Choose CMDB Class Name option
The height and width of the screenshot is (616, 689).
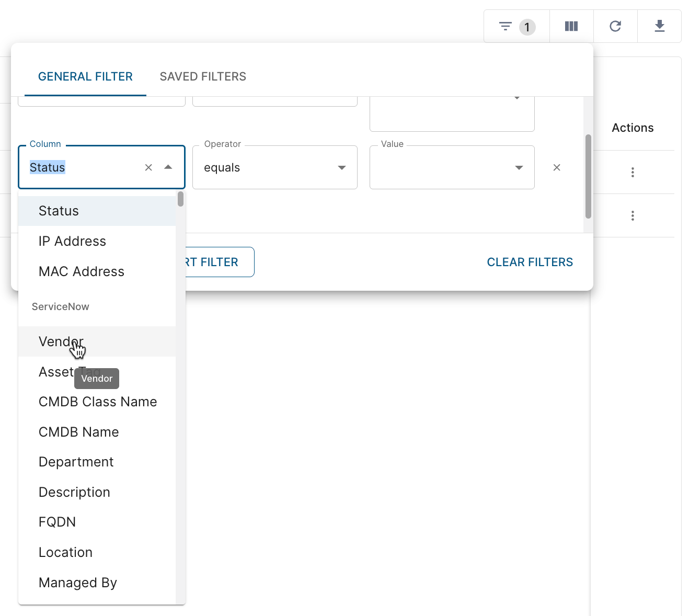coord(98,402)
